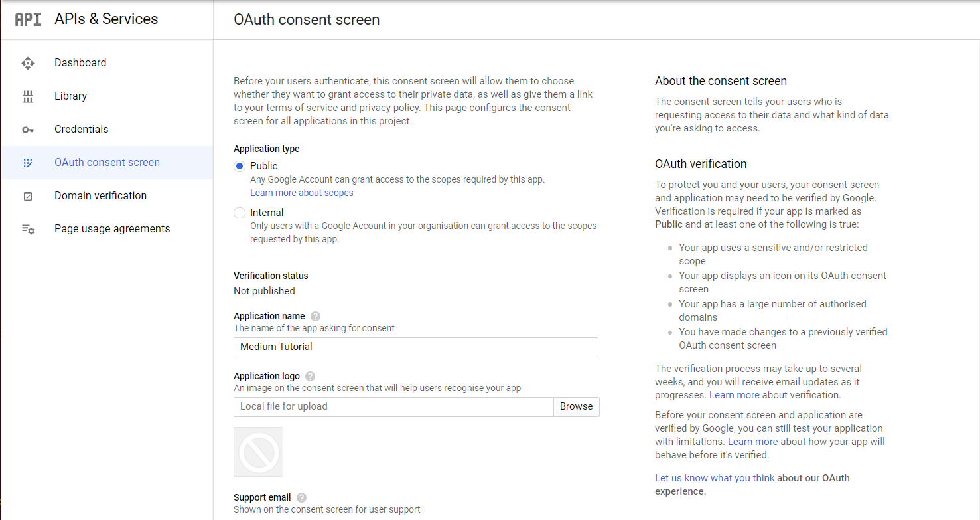
Task: Click the APIs & Services header title
Action: 106,19
